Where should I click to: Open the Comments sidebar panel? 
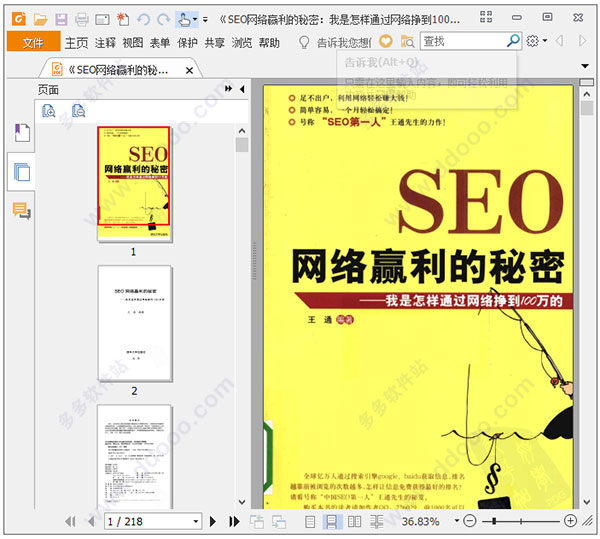(x=22, y=211)
